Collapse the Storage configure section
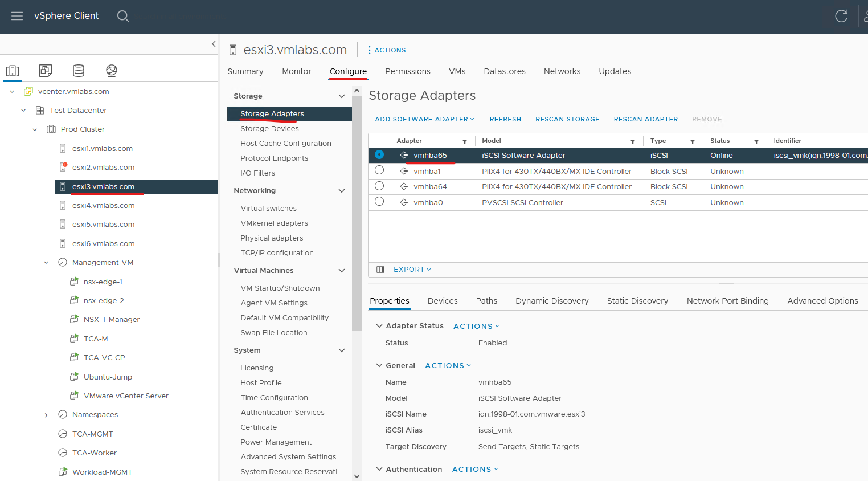This screenshot has height=481, width=868. pyautogui.click(x=342, y=96)
